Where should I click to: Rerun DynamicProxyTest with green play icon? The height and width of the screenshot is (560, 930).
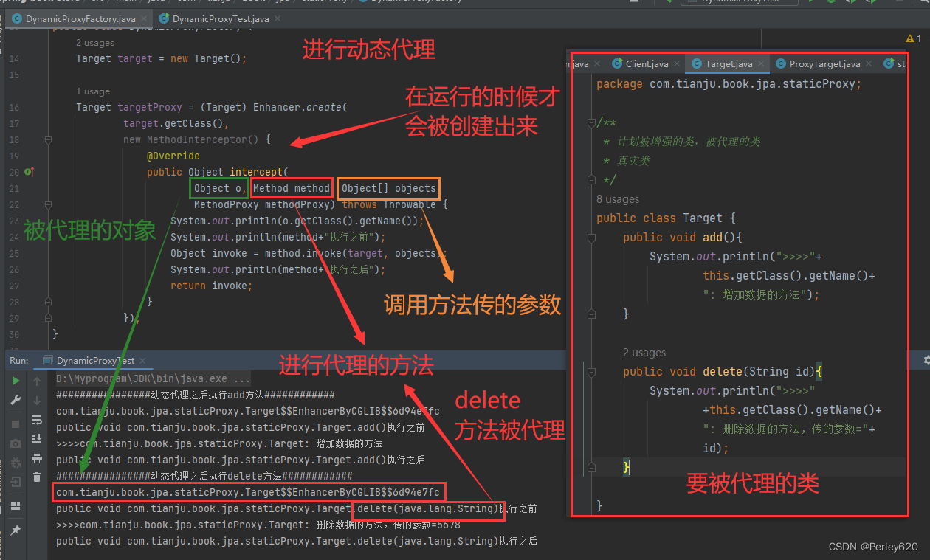15,381
